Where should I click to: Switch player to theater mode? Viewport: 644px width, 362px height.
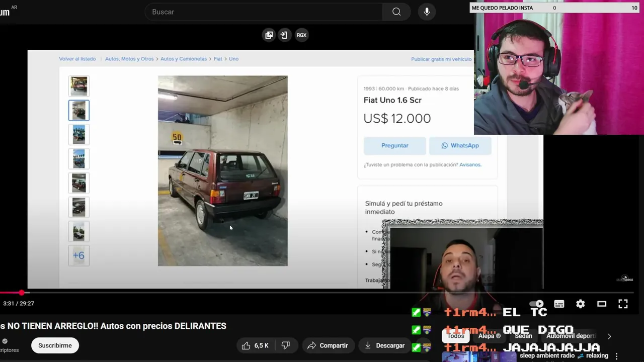[602, 304]
